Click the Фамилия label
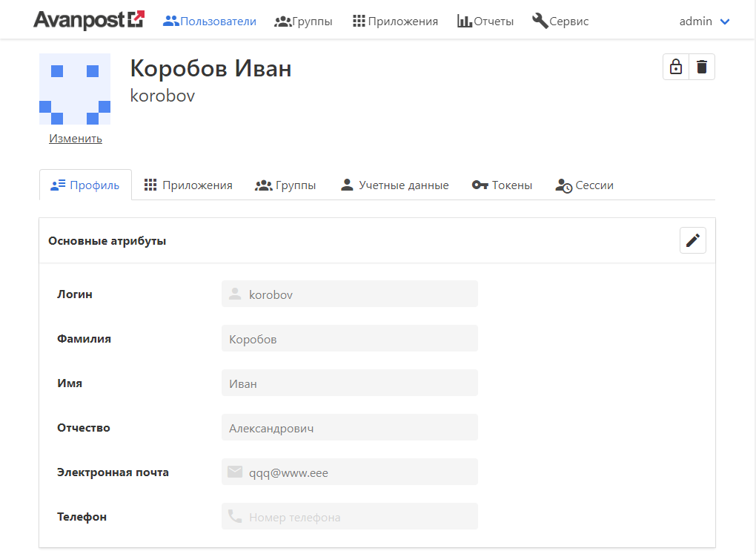This screenshot has height=554, width=756. [84, 339]
